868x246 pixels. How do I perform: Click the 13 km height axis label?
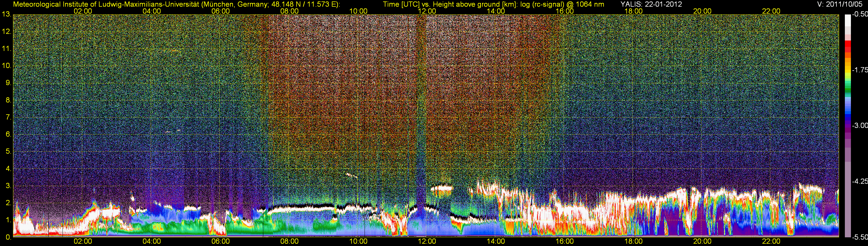pyautogui.click(x=6, y=14)
